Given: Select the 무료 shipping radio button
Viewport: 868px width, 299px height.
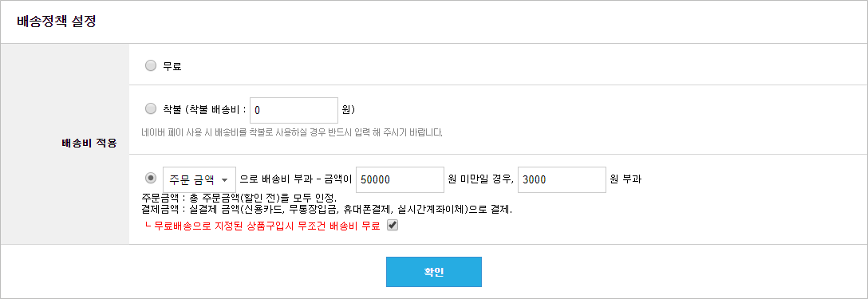Looking at the screenshot, I should 151,66.
